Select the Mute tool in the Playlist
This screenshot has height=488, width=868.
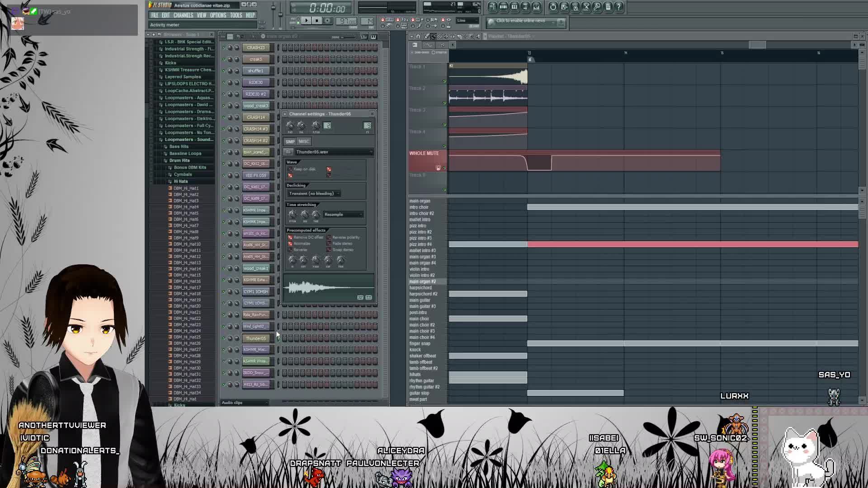tap(447, 37)
